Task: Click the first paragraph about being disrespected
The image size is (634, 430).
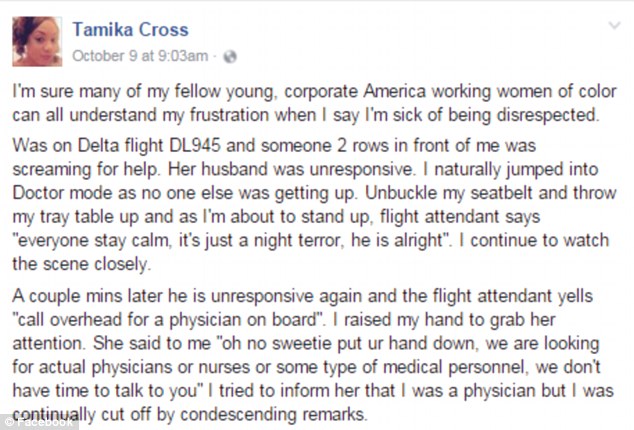Action: [x=314, y=103]
